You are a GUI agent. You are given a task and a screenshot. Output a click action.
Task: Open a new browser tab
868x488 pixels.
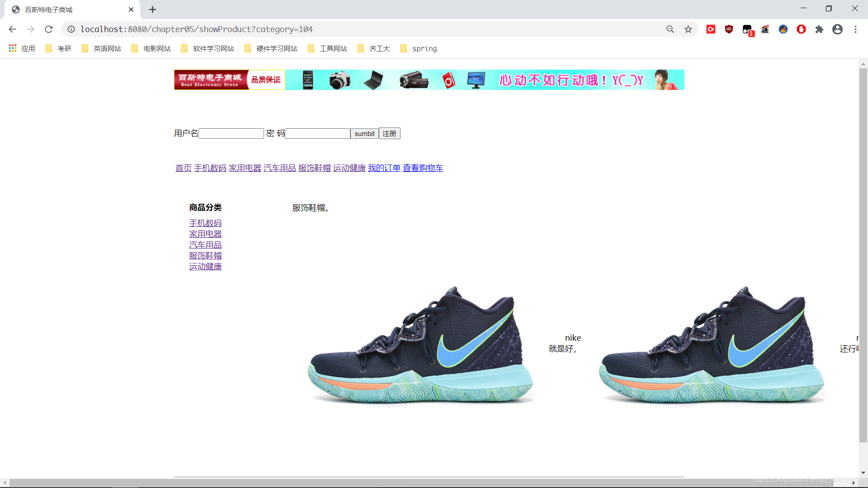point(152,9)
